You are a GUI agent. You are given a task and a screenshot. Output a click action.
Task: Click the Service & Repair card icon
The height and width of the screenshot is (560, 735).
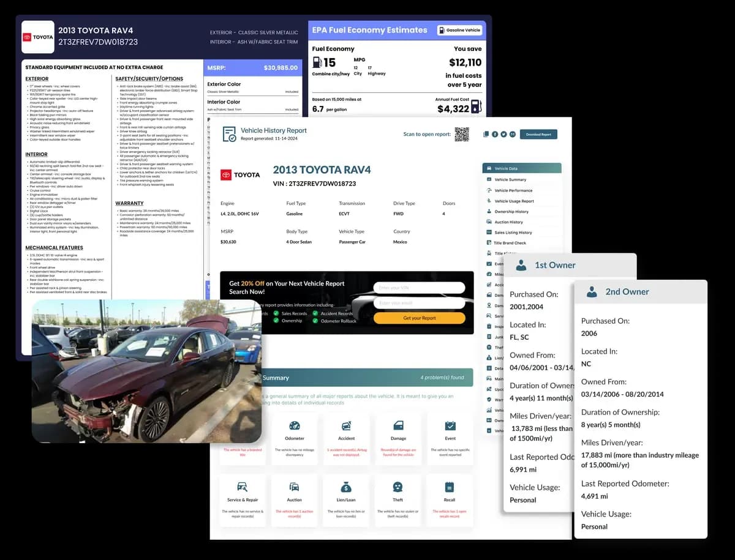tap(243, 487)
